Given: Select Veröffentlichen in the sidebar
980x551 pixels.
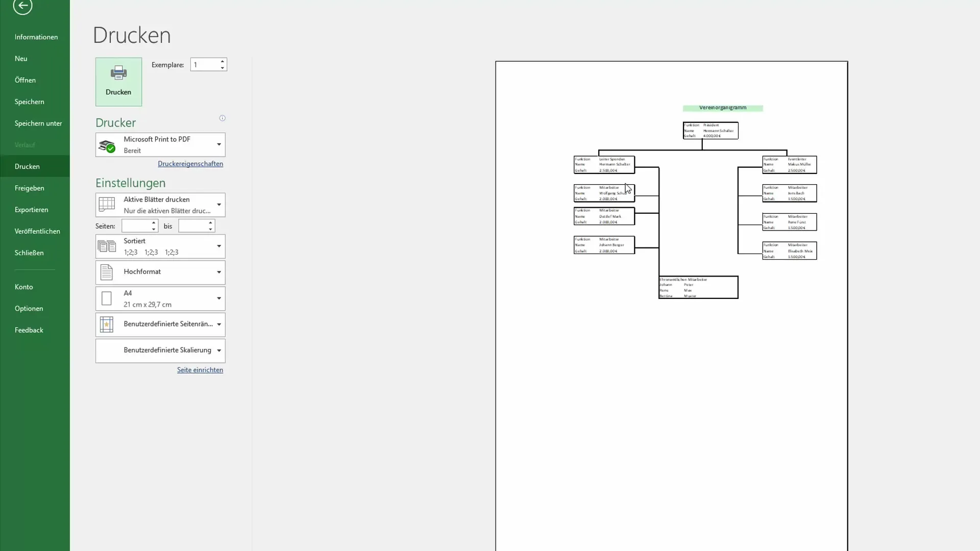Looking at the screenshot, I should [x=35, y=231].
